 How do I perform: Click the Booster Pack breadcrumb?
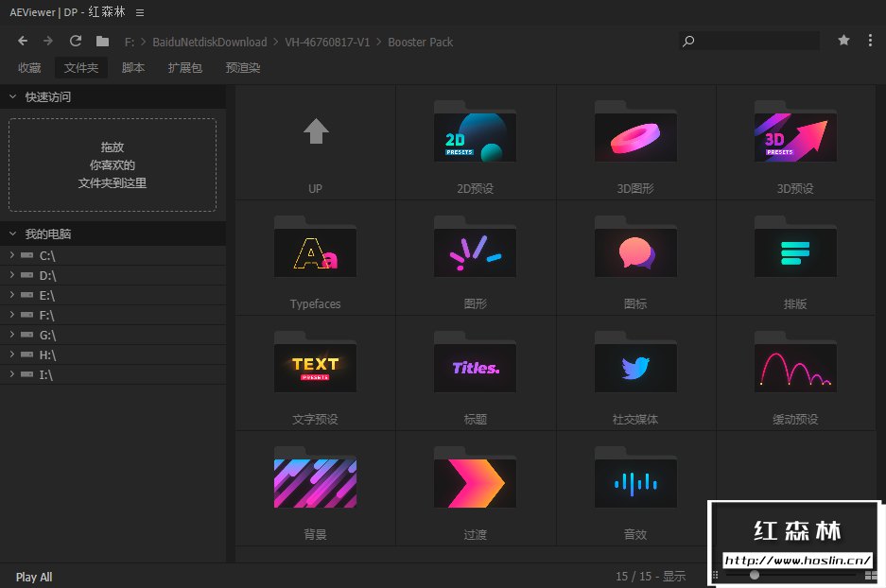(421, 42)
